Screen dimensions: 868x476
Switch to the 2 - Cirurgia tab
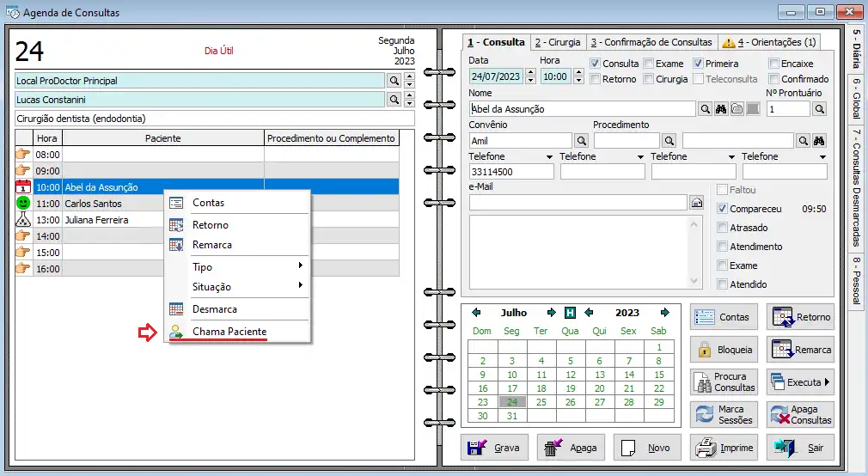click(558, 42)
